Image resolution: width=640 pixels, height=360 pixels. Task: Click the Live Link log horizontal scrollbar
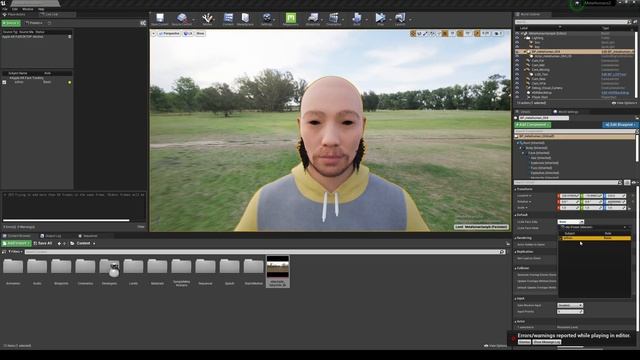pyautogui.click(x=66, y=220)
